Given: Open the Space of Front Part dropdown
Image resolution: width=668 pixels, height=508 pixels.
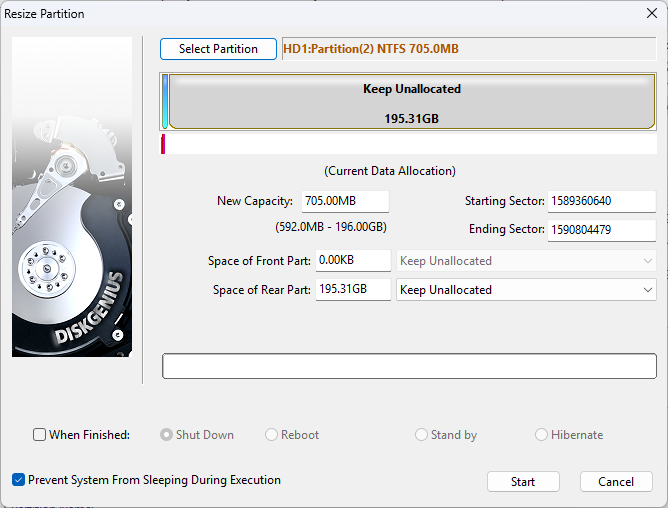Looking at the screenshot, I should pos(526,261).
